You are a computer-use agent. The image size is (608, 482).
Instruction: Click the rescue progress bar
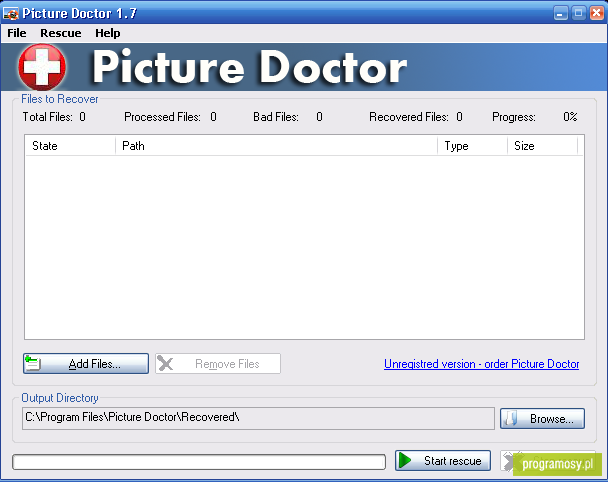pyautogui.click(x=199, y=462)
